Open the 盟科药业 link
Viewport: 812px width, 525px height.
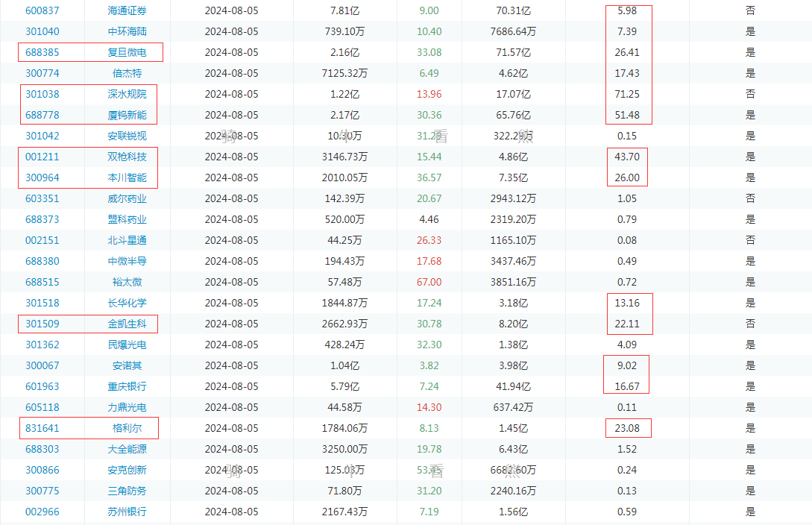pyautogui.click(x=127, y=219)
